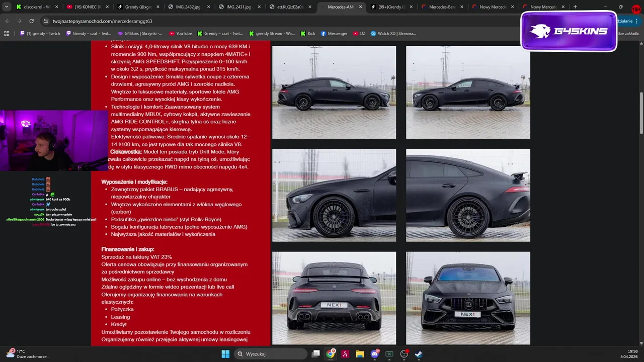644x362 pixels.
Task: Open the rear wheel and spoiler photo
Action: [468, 195]
